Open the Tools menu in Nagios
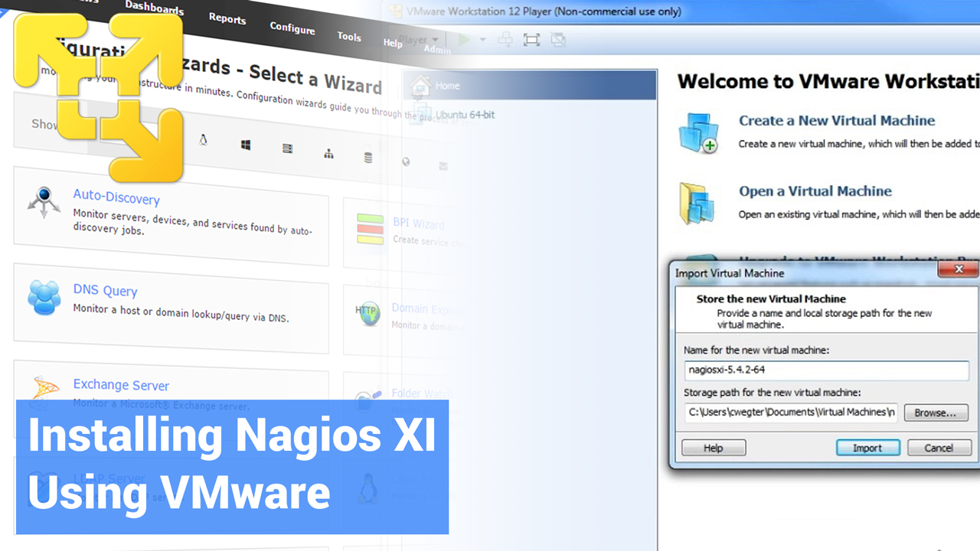The width and height of the screenshot is (980, 551). (349, 36)
